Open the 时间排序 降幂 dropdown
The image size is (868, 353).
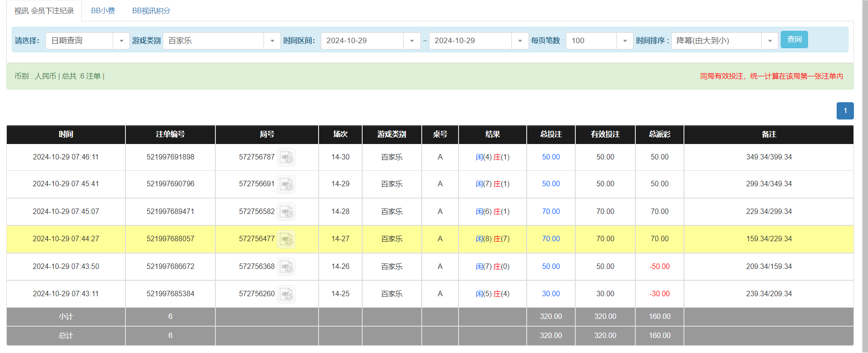click(769, 41)
